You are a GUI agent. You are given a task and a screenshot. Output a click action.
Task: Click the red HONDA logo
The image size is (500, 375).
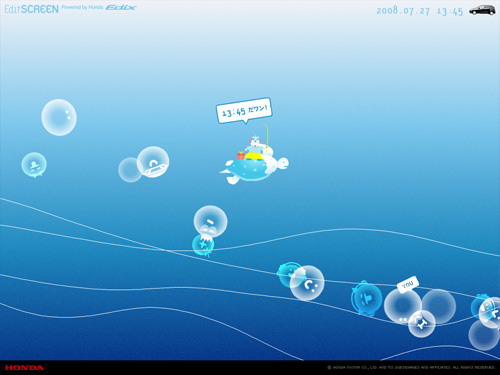point(24,368)
